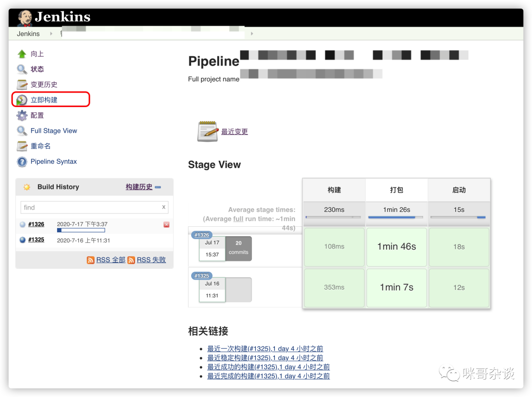The image size is (532, 397).
Task: Open the 构建历史 trend link
Action: tap(139, 187)
